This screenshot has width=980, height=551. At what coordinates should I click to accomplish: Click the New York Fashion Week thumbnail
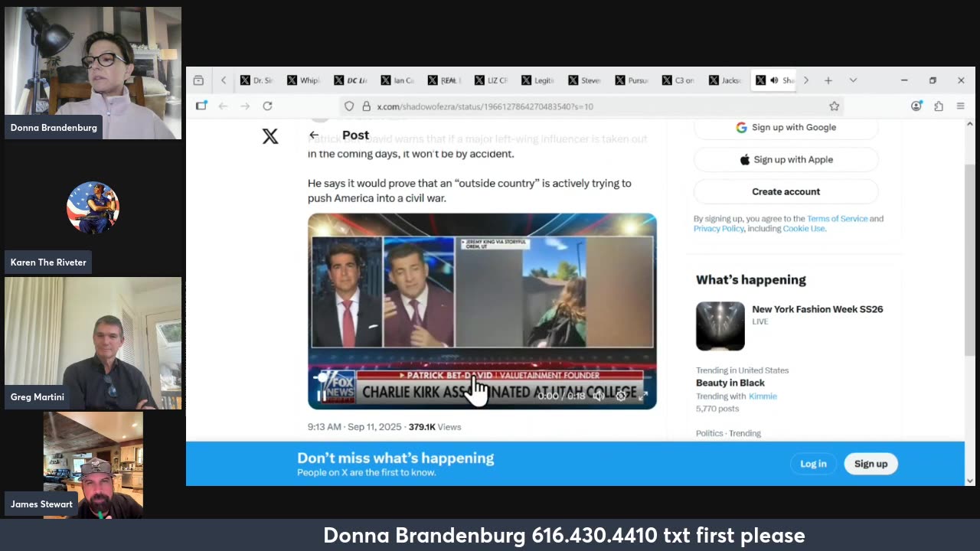(720, 326)
